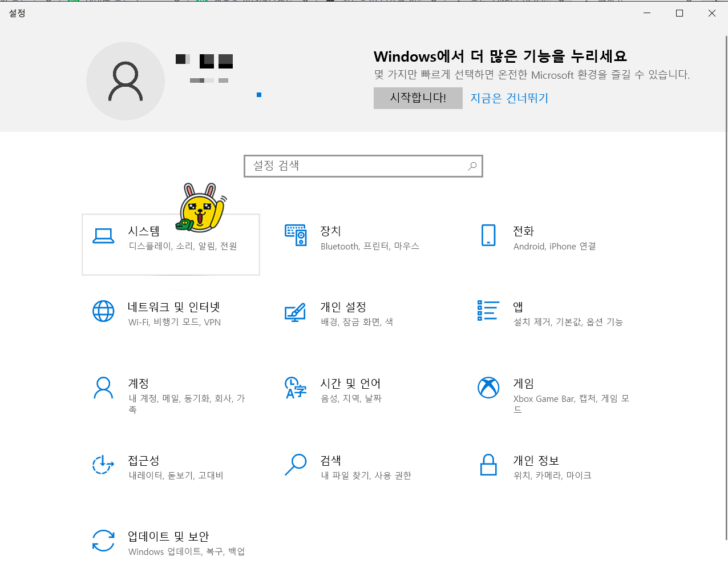Screen dimensions: 728x568
Task: Click 'Android, iPhone 연결' description
Action: (x=555, y=246)
